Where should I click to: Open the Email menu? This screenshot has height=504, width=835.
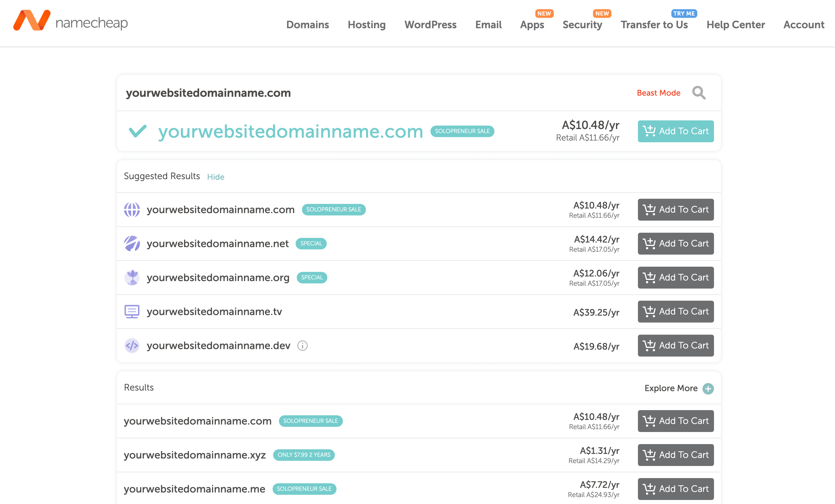point(488,24)
